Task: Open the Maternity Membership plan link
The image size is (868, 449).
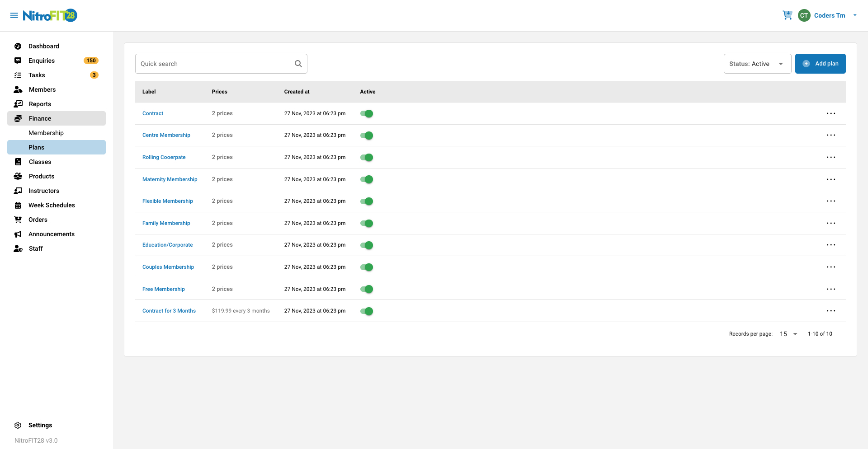Action: (x=170, y=179)
